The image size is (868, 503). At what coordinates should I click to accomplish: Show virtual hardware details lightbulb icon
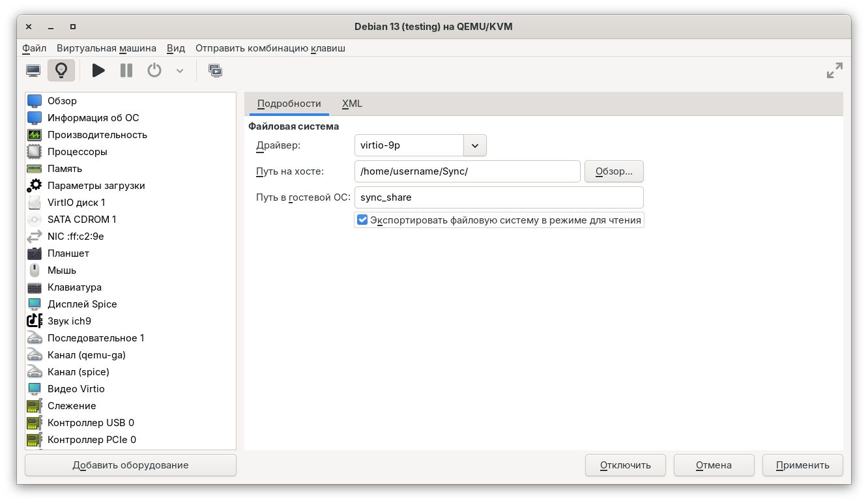click(61, 70)
